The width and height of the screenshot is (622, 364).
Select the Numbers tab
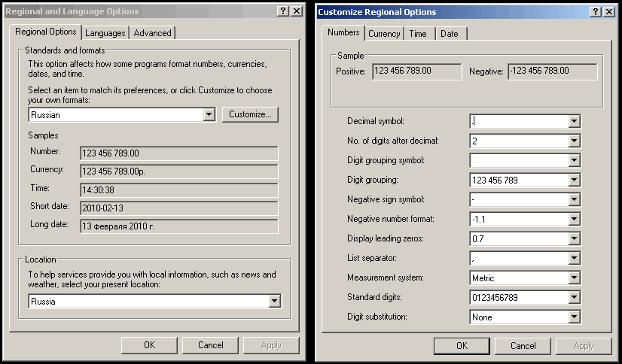click(x=343, y=32)
